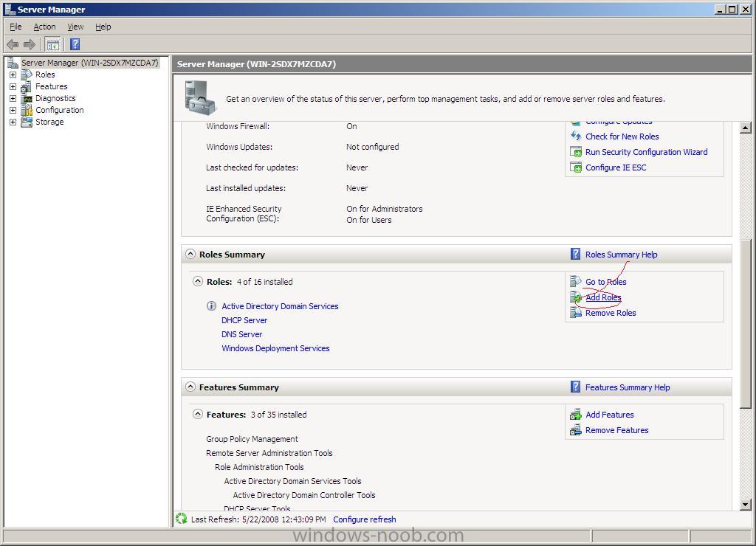Expand the Roles tree node
The width and height of the screenshot is (756, 546).
(x=13, y=75)
